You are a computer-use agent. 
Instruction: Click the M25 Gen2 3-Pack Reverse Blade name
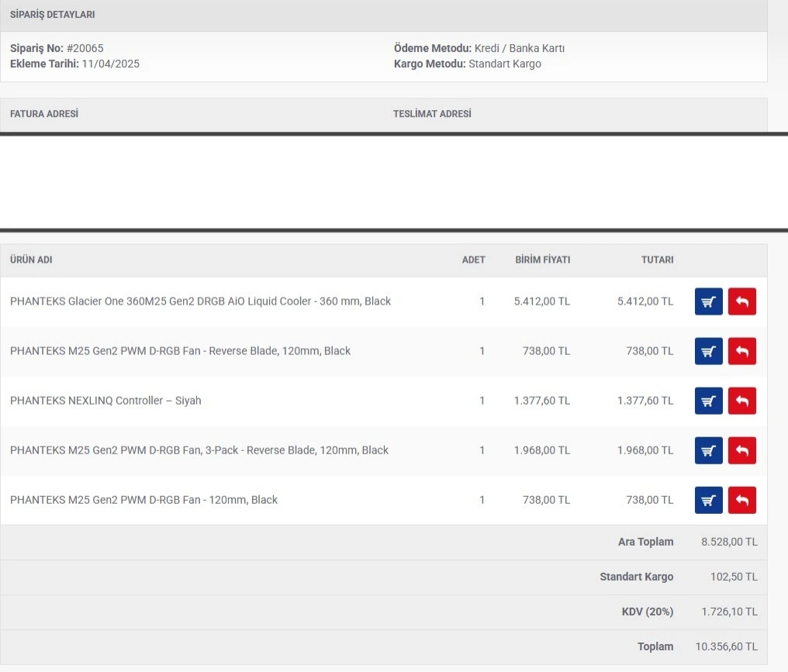coord(199,450)
